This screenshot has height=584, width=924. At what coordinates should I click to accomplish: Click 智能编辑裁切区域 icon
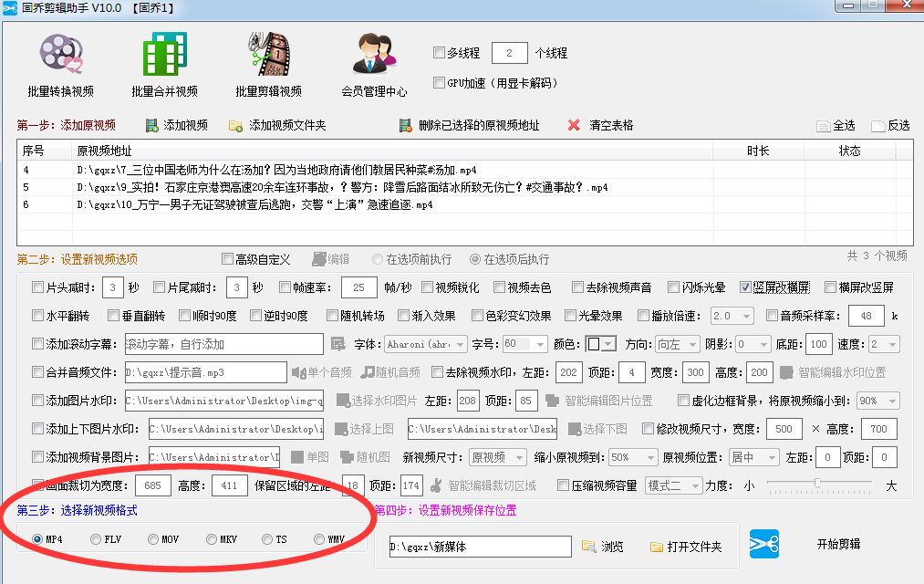pos(436,485)
